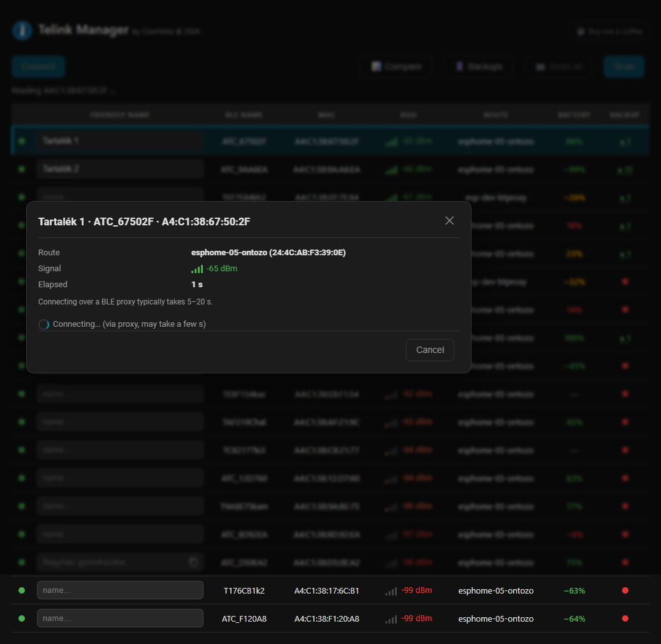661x644 pixels.
Task: Click the connecting spinner icon
Action: (44, 324)
